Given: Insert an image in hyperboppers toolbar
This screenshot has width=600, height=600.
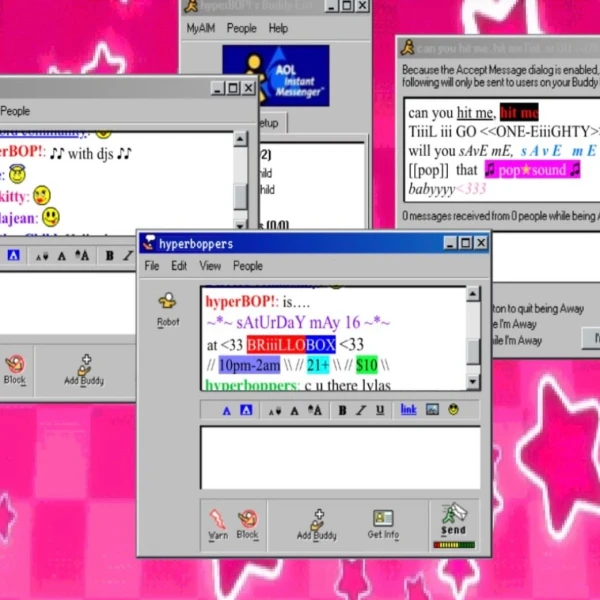Looking at the screenshot, I should click(432, 409).
